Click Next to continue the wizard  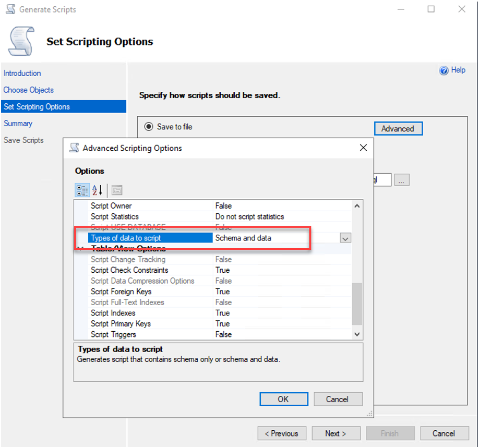(336, 433)
